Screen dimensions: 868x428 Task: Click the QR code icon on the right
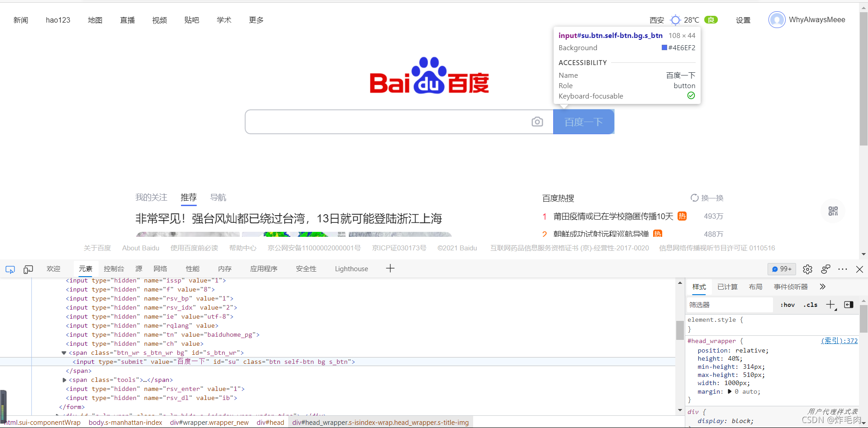pyautogui.click(x=833, y=211)
